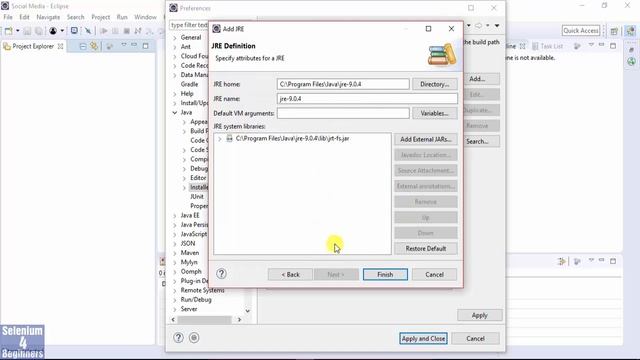Click the jrt-fs.jar library icon
640x360 pixels.
pos(229,138)
